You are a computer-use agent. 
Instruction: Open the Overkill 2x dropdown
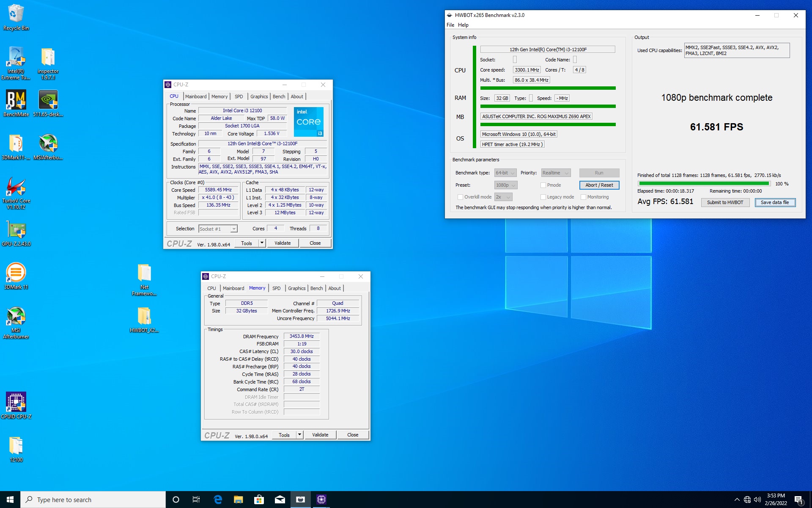coord(503,197)
